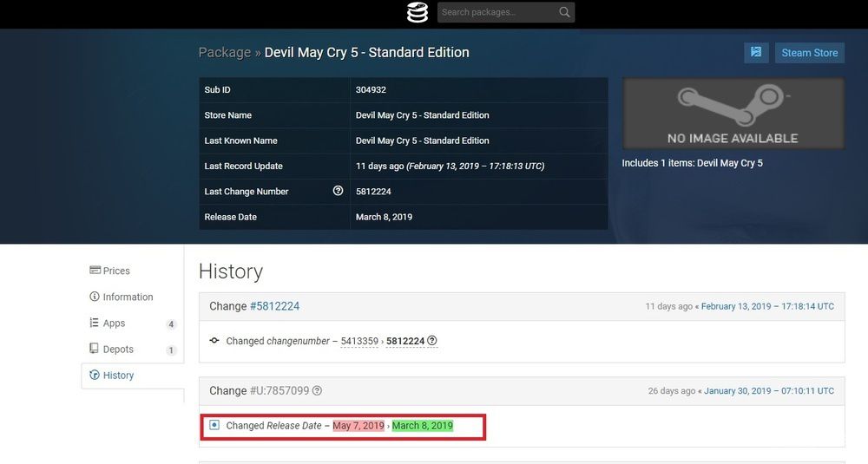Viewport: 868px width, 464px height.
Task: Click the green March 8, 2019 date
Action: click(x=423, y=426)
